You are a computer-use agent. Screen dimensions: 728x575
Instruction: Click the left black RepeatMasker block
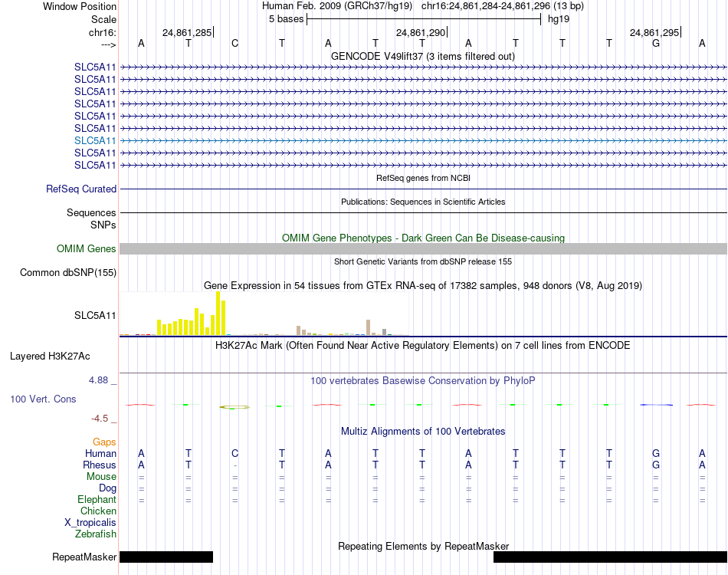click(x=166, y=557)
